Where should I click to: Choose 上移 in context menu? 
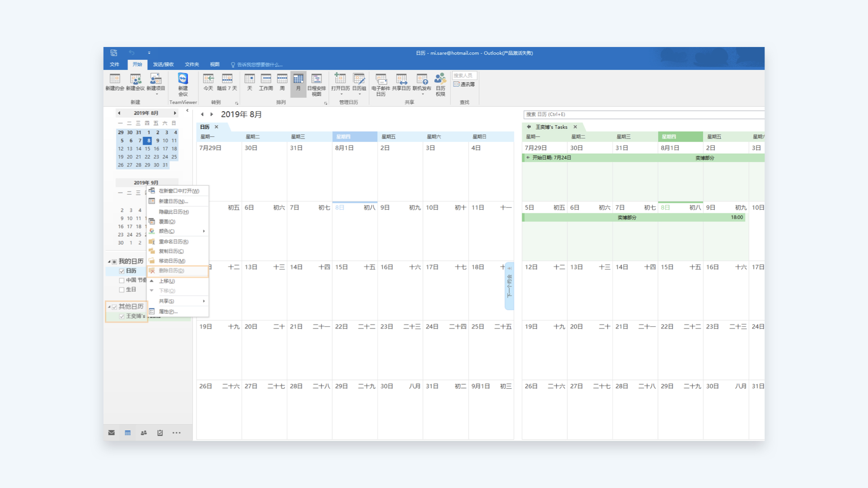178,281
